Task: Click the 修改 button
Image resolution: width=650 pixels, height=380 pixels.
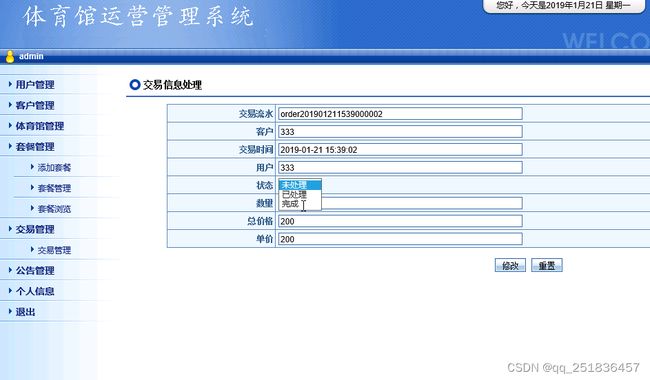Action: point(510,265)
